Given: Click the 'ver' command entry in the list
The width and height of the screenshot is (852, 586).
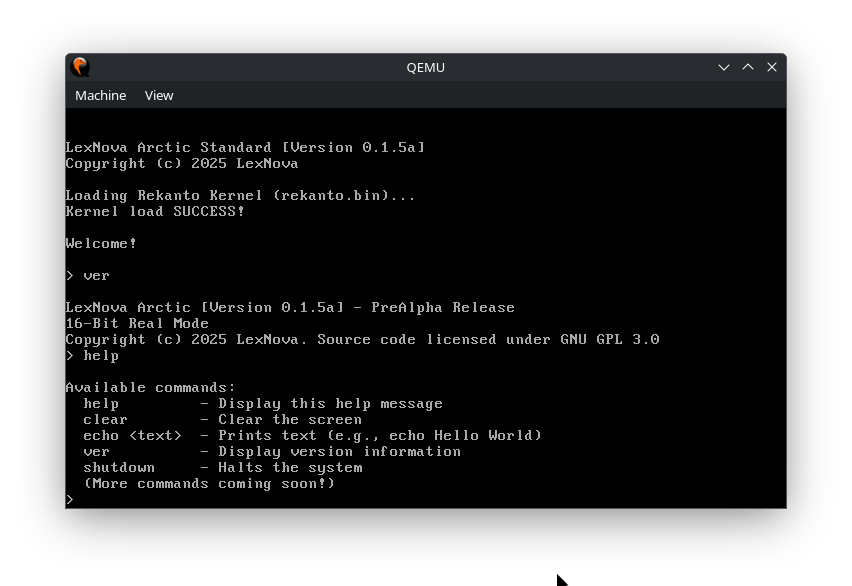Looking at the screenshot, I should click(x=96, y=451).
